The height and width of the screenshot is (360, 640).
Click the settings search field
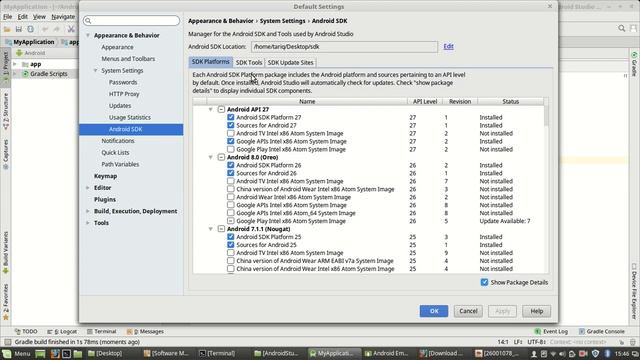point(131,20)
